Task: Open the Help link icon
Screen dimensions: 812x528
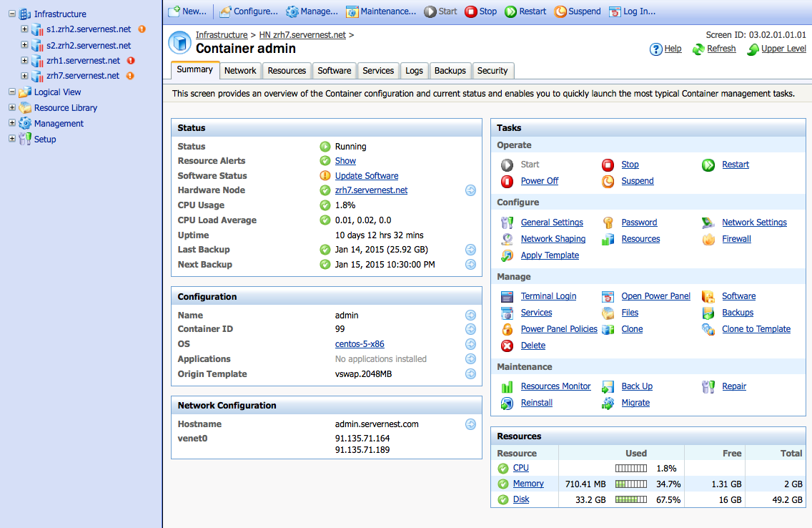Action: click(x=656, y=49)
